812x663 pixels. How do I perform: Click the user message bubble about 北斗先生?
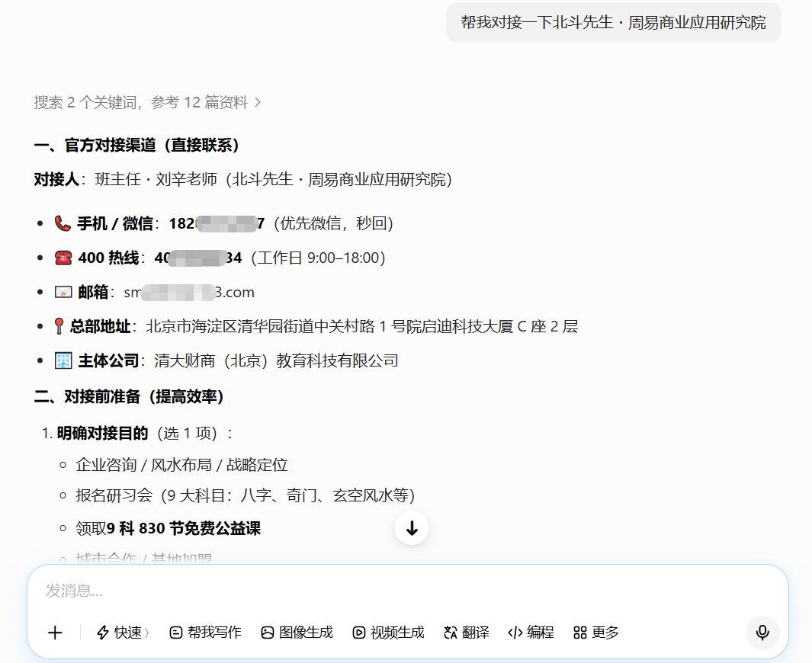click(613, 23)
